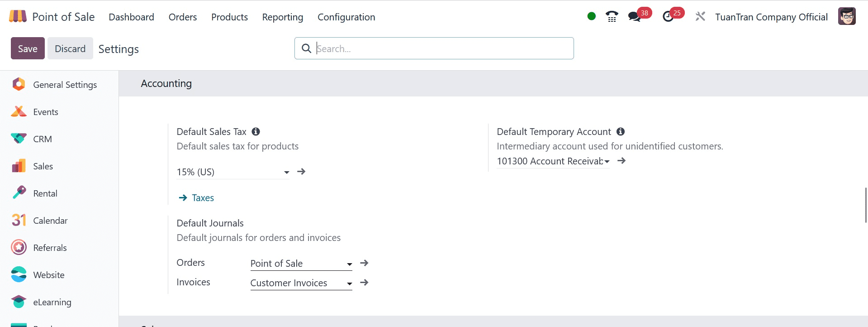Image resolution: width=868 pixels, height=327 pixels.
Task: Open the General Settings sidebar icon
Action: (x=19, y=84)
